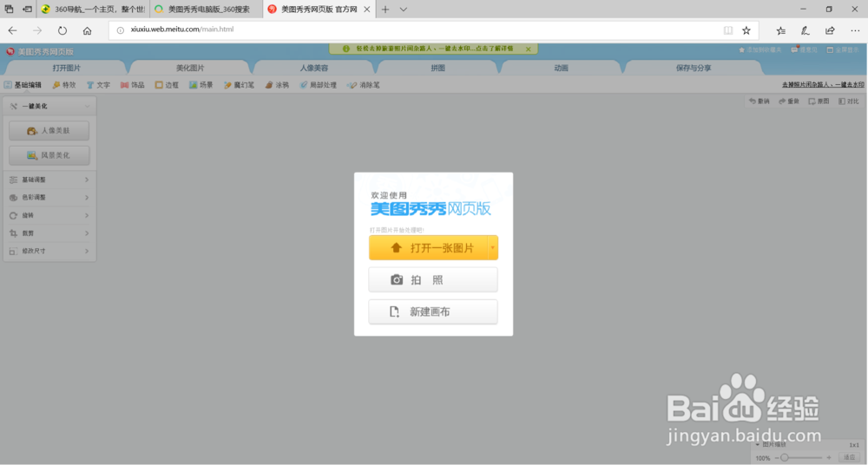The width and height of the screenshot is (868, 465).
Task: Click the 拍照 take photo button
Action: coord(433,280)
